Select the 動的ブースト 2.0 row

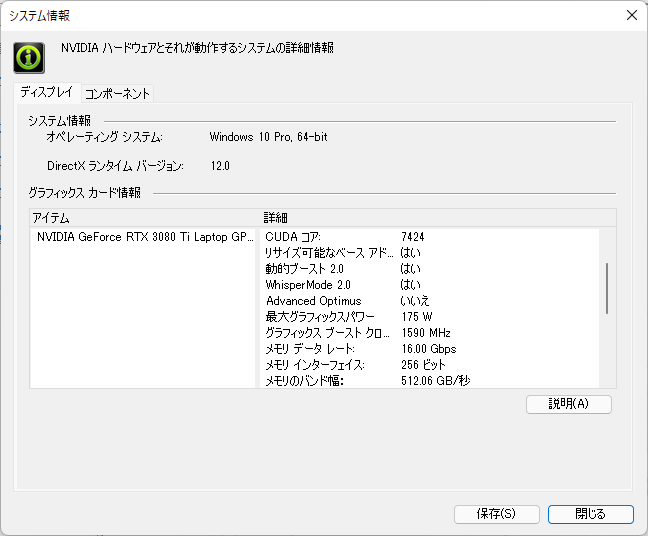(x=429, y=269)
